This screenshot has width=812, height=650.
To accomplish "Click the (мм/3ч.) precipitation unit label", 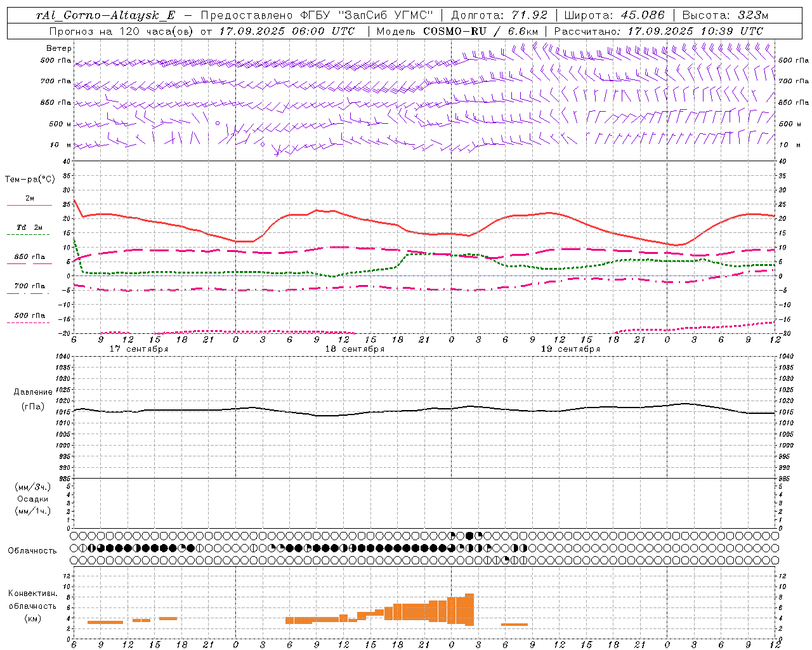I will 33,487.
